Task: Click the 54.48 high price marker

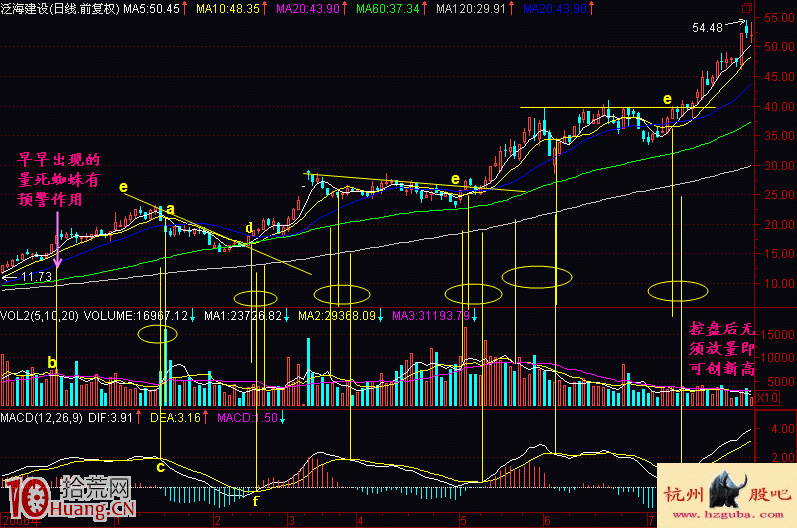Action: point(707,28)
